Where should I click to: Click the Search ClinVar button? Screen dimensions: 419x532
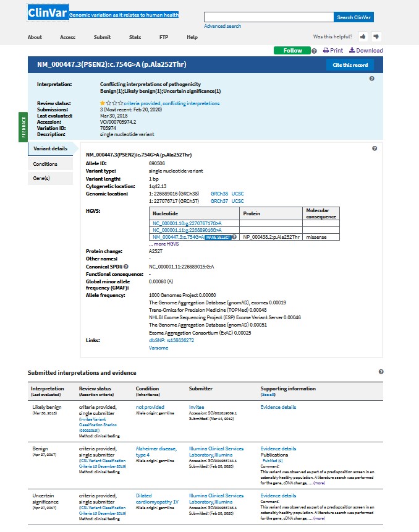coord(353,17)
